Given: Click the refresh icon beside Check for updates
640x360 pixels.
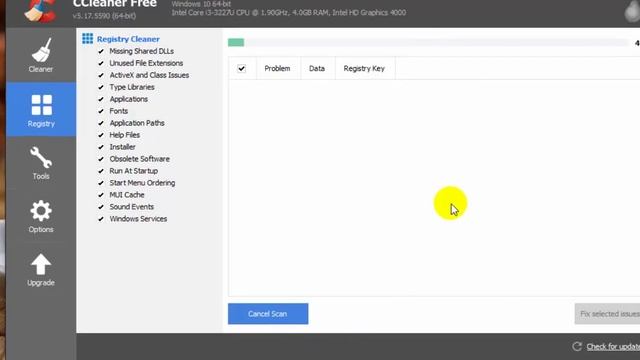Looking at the screenshot, I should 577,347.
